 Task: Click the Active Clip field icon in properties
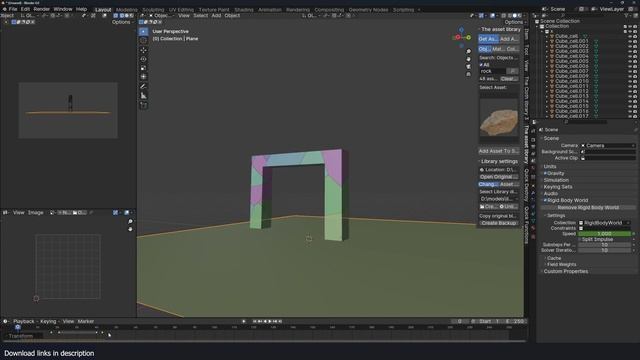pos(582,158)
